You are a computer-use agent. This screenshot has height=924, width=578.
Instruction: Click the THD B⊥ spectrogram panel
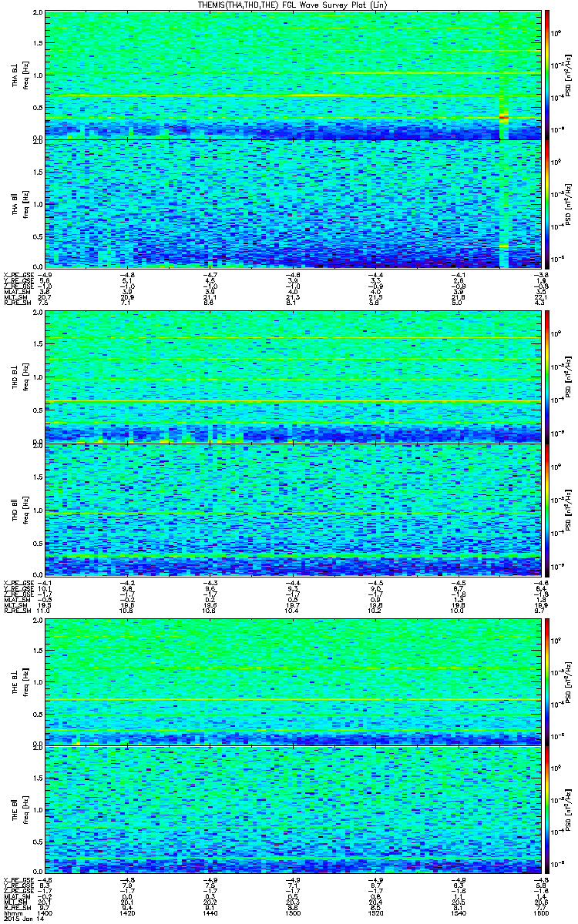pos(294,377)
